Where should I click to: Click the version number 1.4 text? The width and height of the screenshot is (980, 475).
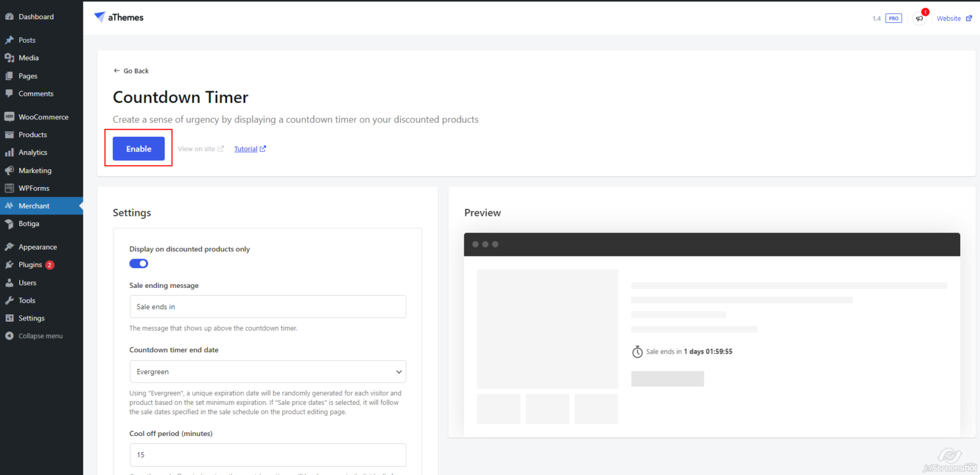click(877, 19)
